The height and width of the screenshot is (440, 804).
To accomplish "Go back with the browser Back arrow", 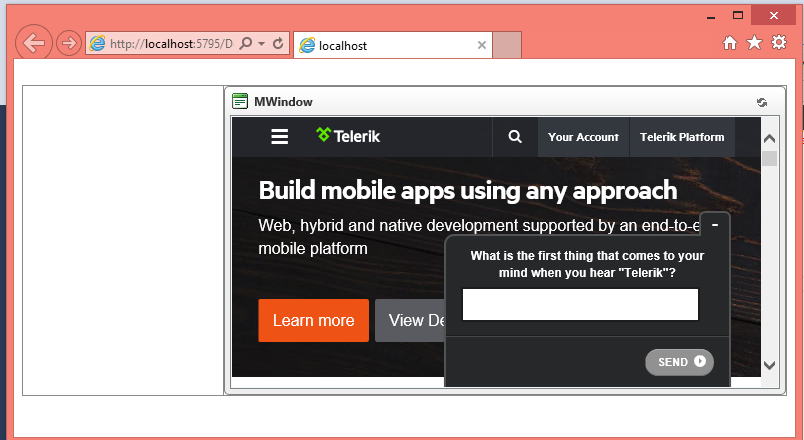I will click(x=34, y=43).
